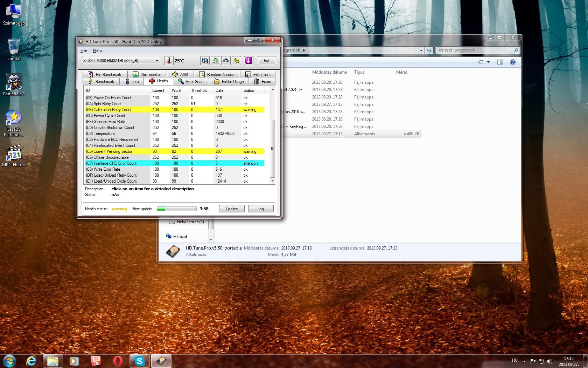The width and height of the screenshot is (588, 368).
Task: Click the HD Tune taskbar button
Action: 161,361
